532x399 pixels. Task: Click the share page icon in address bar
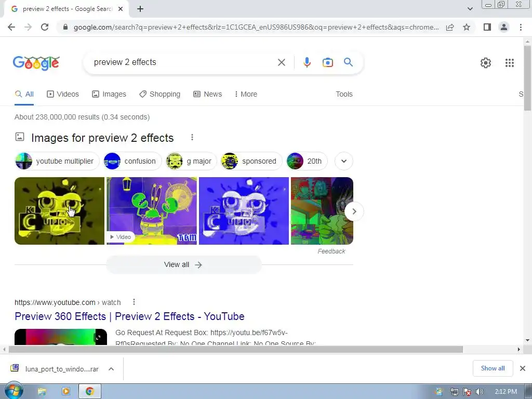450,27
